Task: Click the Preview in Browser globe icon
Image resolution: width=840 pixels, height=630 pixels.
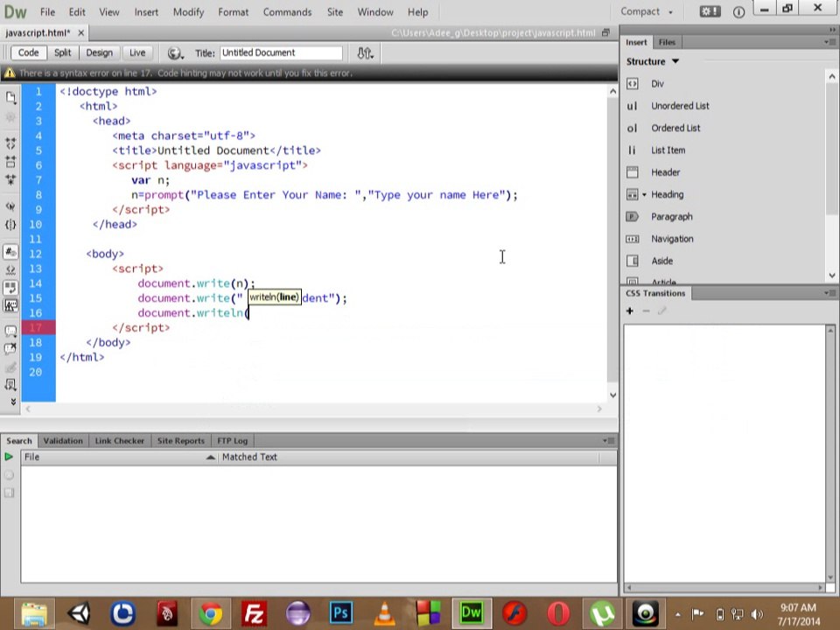Action: [175, 53]
